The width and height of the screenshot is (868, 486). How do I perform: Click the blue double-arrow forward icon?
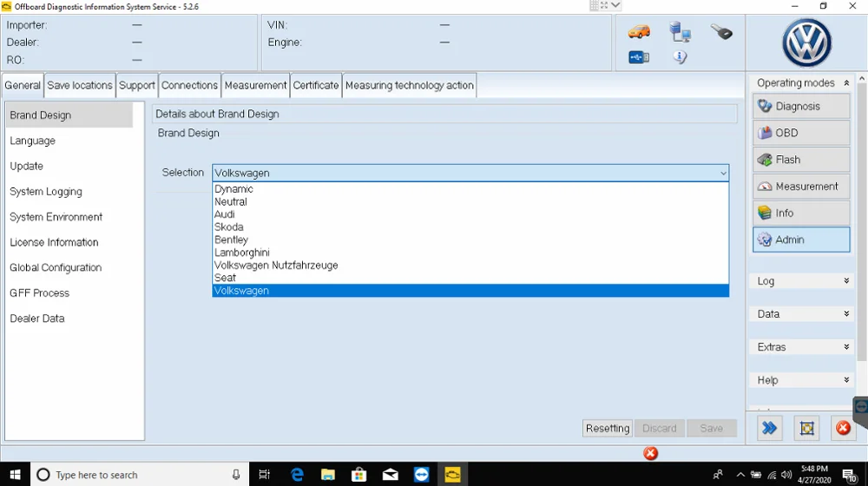pos(769,428)
